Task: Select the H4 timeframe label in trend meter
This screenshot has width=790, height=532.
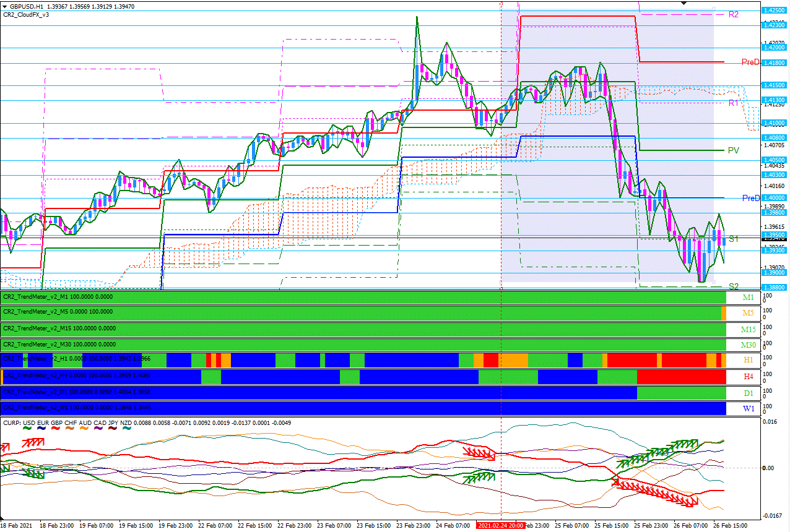Action: [x=749, y=376]
